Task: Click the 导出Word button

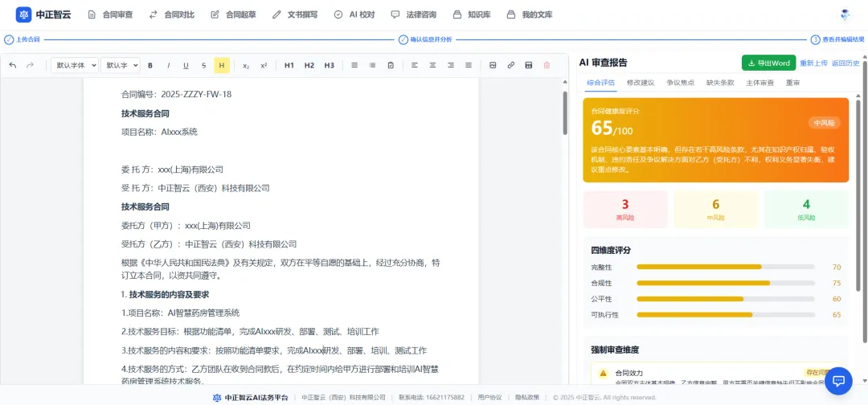Action: (768, 63)
